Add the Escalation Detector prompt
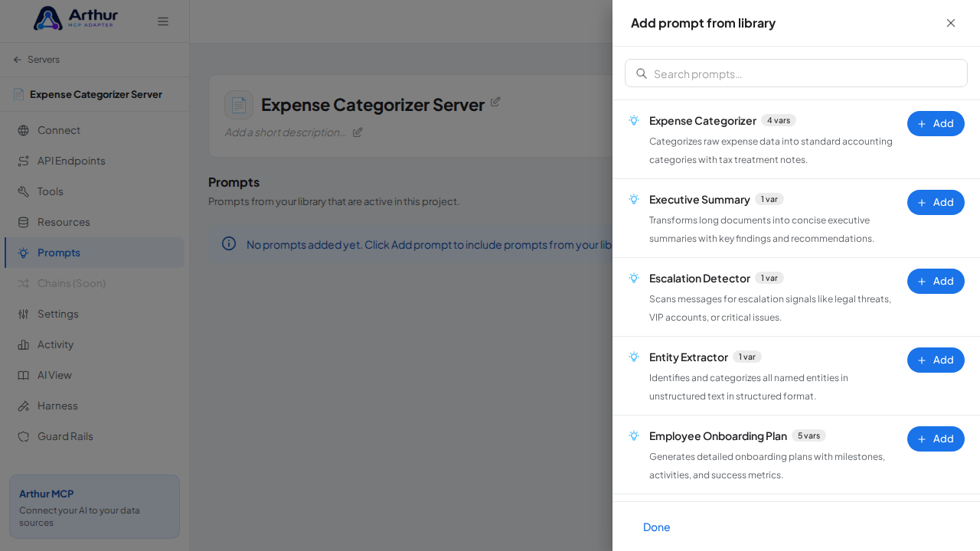 coord(936,281)
